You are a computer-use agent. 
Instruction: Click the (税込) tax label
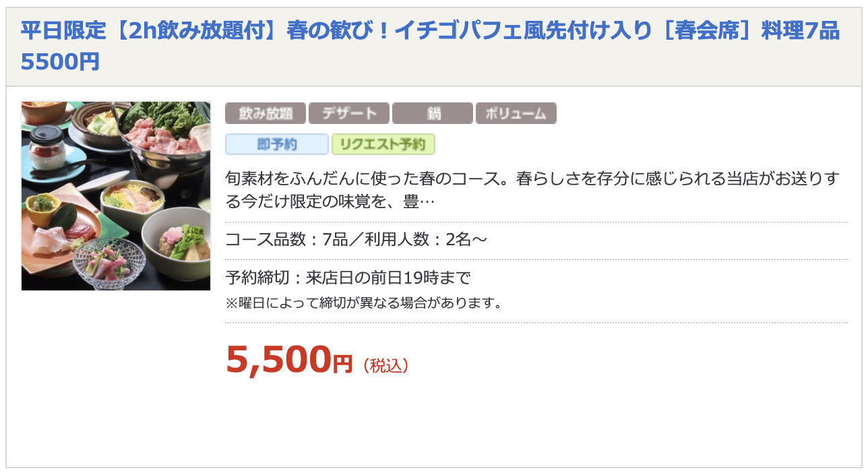(386, 365)
